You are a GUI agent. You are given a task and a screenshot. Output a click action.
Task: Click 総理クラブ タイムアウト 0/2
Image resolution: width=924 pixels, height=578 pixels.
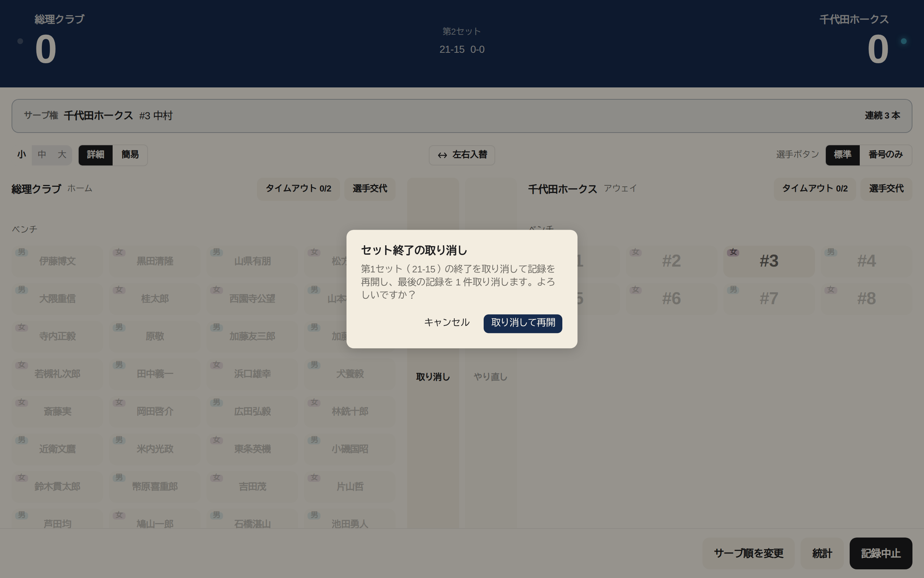[x=298, y=189]
